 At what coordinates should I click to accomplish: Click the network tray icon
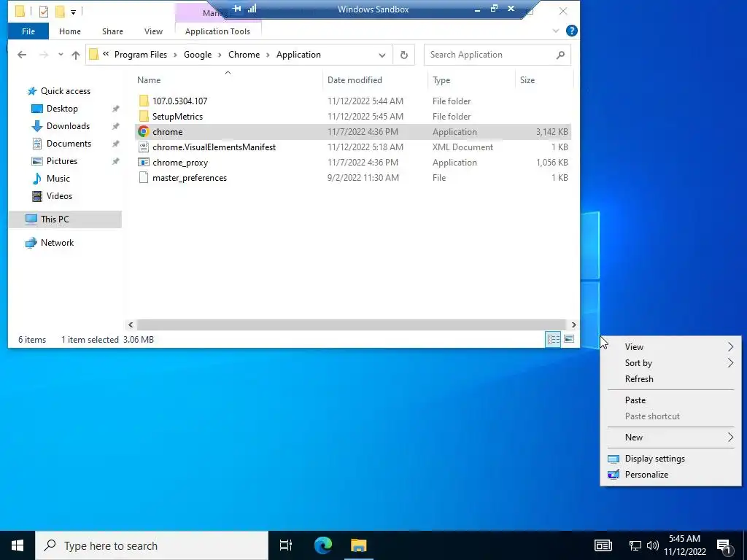click(635, 545)
